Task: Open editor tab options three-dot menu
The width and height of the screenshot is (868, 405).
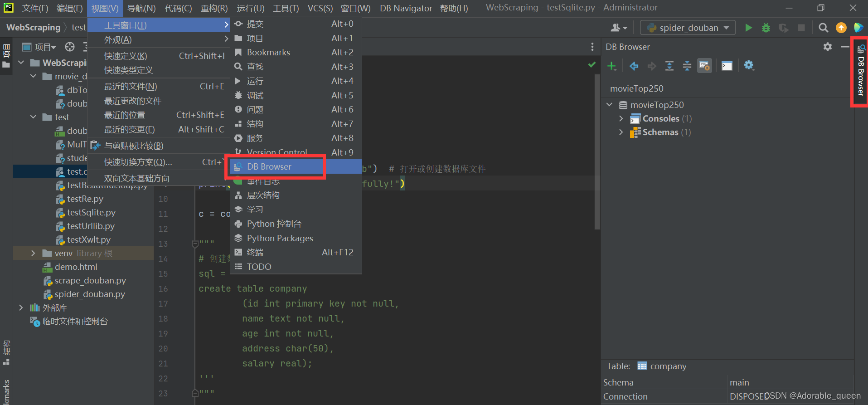Action: [592, 47]
